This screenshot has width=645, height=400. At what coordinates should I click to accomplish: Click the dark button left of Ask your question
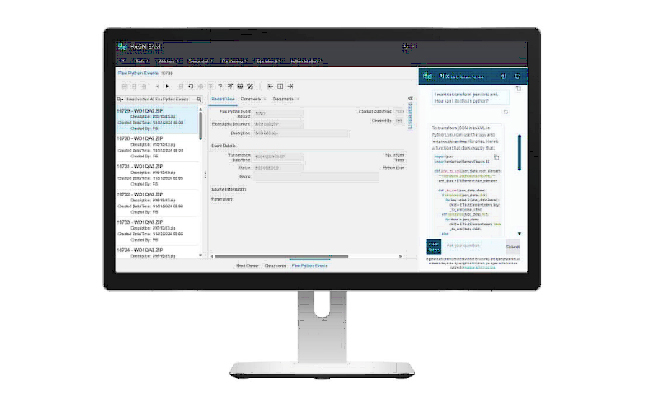pyautogui.click(x=434, y=247)
